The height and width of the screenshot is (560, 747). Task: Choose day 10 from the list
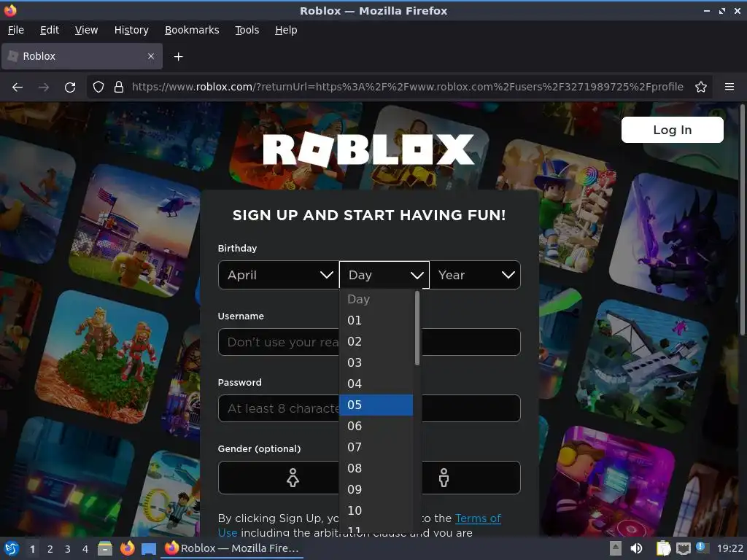[376, 510]
